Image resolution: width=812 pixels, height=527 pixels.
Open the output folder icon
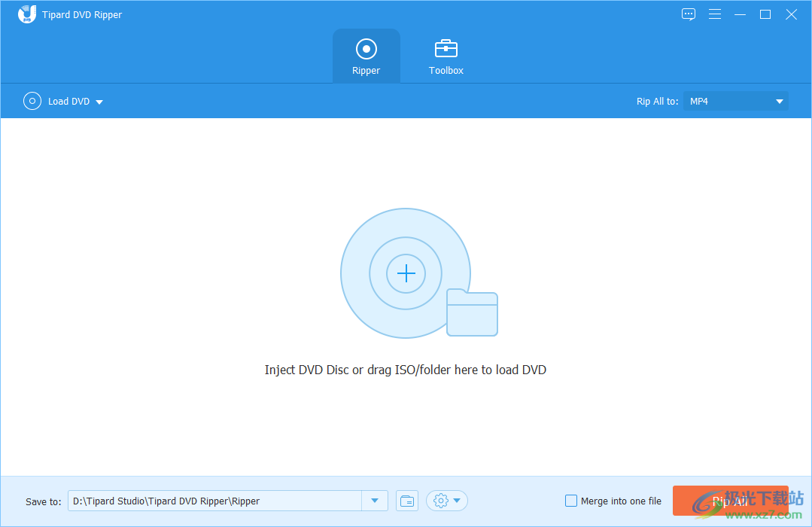click(x=406, y=501)
